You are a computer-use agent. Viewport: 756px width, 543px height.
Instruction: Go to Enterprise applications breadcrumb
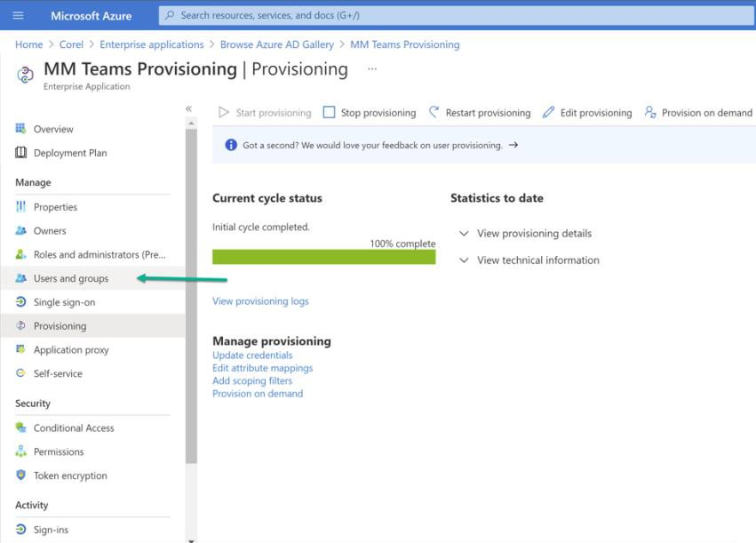click(x=152, y=44)
